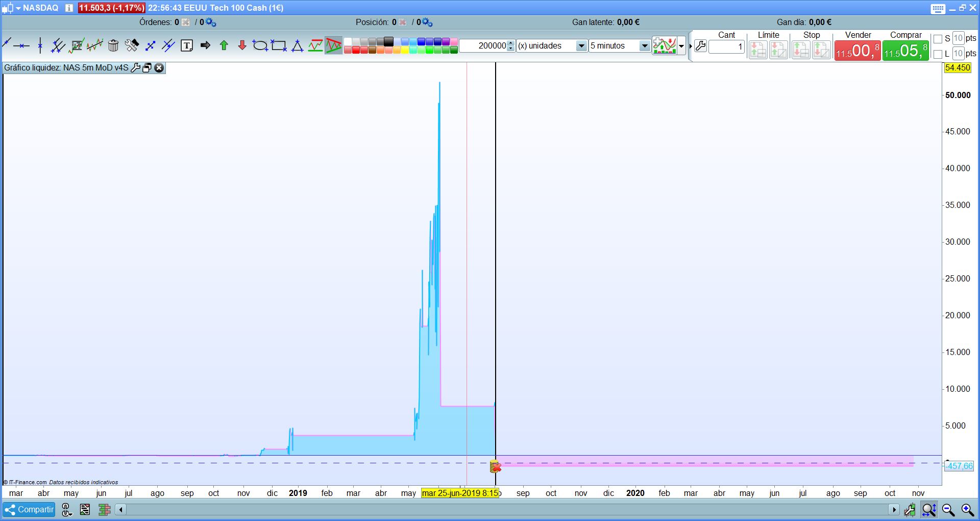This screenshot has height=521, width=980.
Task: Pick the black color swatch
Action: [389, 42]
